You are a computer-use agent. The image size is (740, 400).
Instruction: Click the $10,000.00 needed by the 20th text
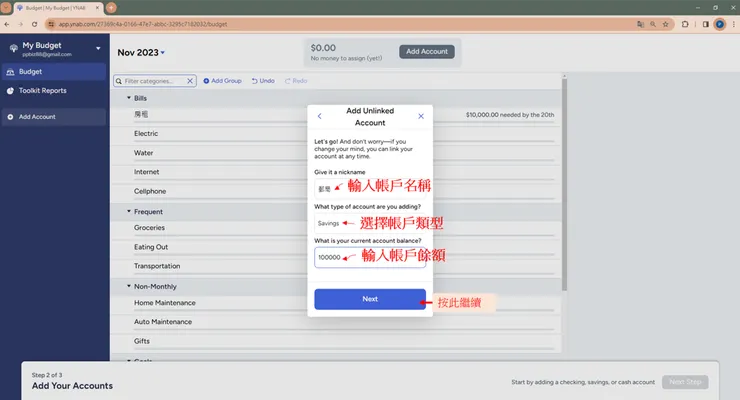[x=510, y=115]
